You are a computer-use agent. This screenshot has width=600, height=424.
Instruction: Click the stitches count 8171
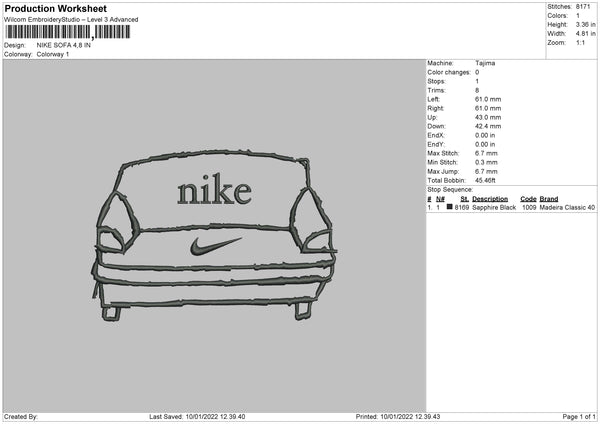coord(583,7)
